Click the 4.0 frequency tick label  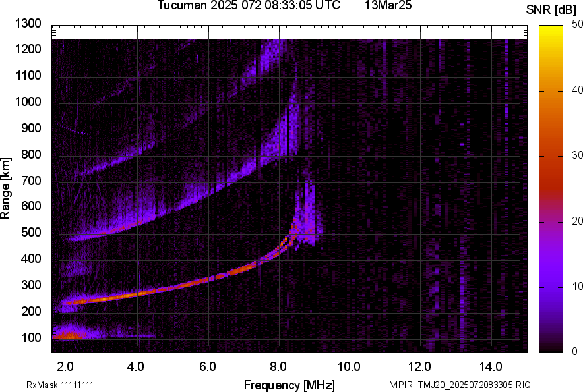click(x=136, y=367)
